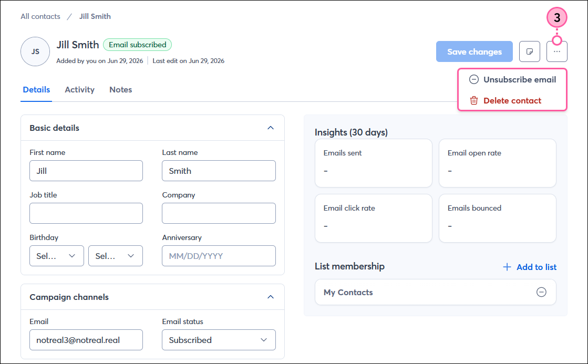This screenshot has height=364, width=588.
Task: Click the Email click rate card
Action: point(374,218)
